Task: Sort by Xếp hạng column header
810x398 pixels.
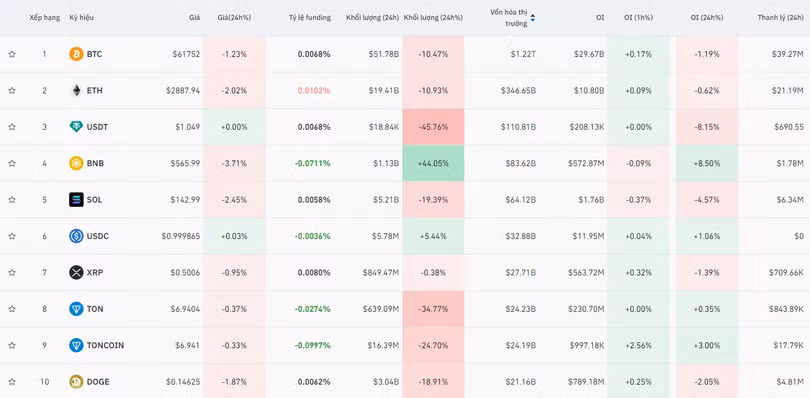Action: pyautogui.click(x=44, y=18)
